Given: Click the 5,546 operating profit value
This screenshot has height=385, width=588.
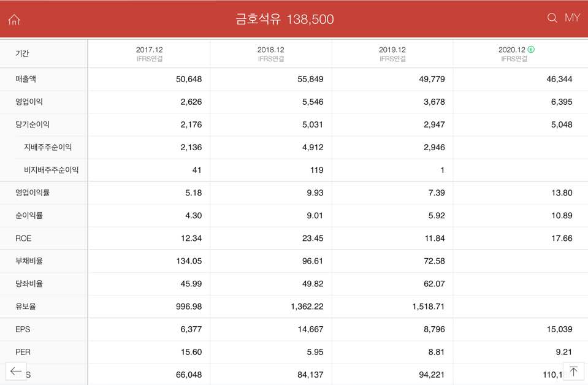Looking at the screenshot, I should point(312,102).
